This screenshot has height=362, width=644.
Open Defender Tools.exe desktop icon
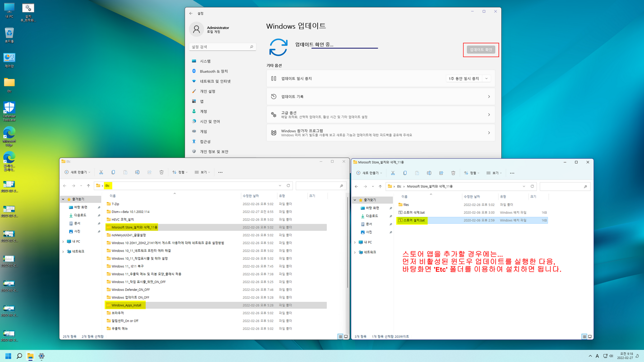(x=9, y=111)
